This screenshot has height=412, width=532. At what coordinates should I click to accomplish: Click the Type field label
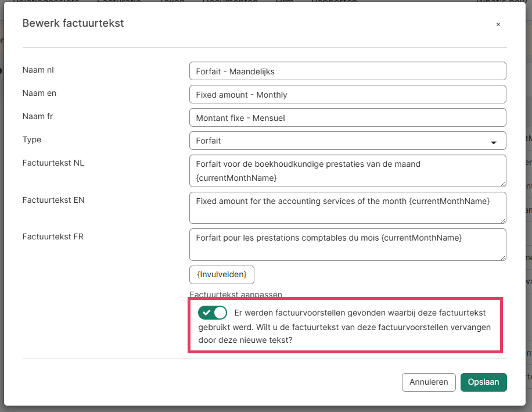(32, 139)
